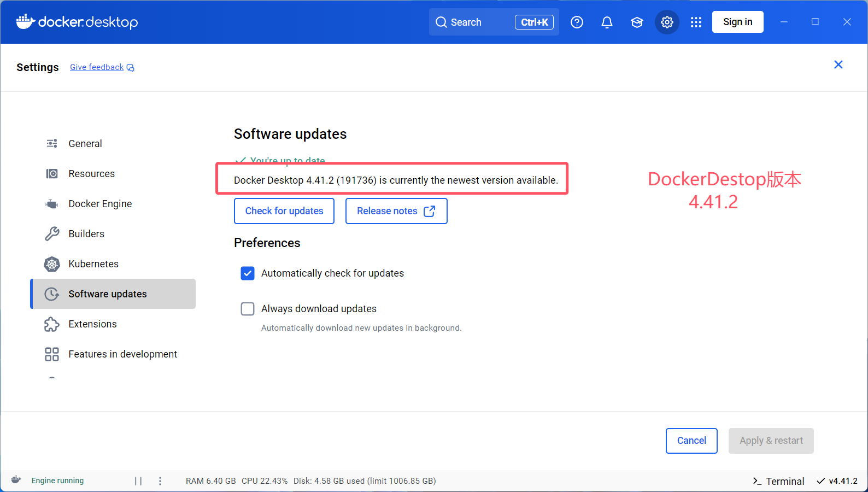Click the search magnifier icon
Screen dimensions: 868x492
(441, 22)
